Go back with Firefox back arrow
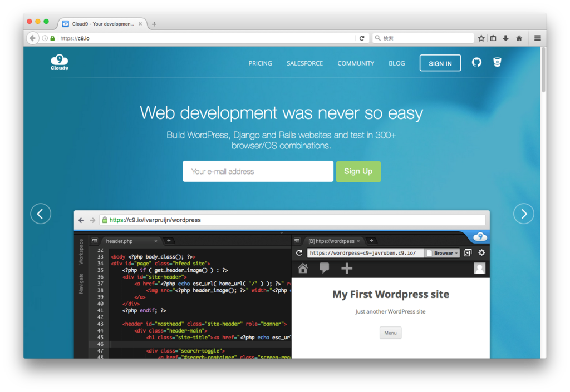570x392 pixels. [x=33, y=38]
